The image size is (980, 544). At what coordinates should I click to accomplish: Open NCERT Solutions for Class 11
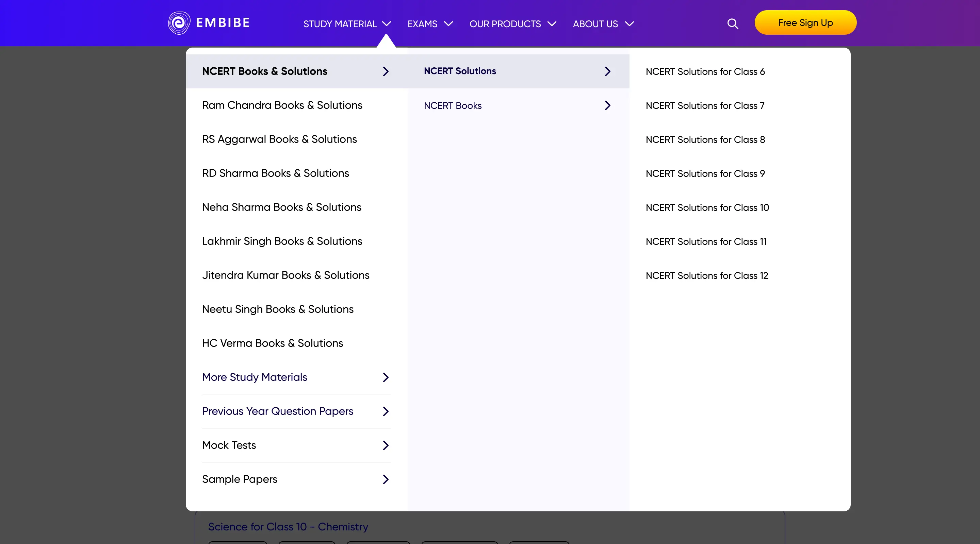706,242
